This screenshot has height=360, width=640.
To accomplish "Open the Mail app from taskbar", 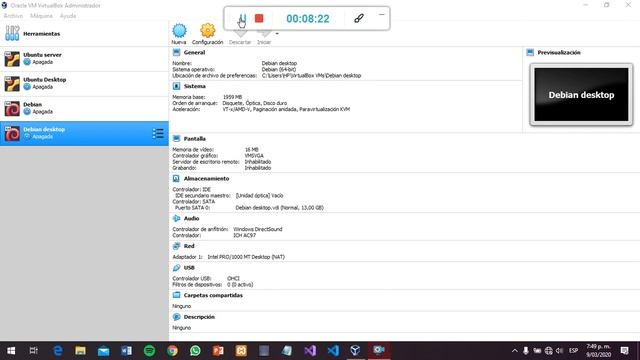I will point(103,351).
